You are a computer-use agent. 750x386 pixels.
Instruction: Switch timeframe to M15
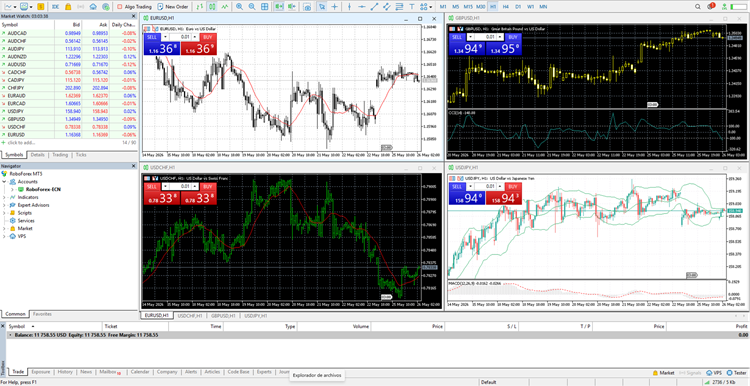point(468,7)
